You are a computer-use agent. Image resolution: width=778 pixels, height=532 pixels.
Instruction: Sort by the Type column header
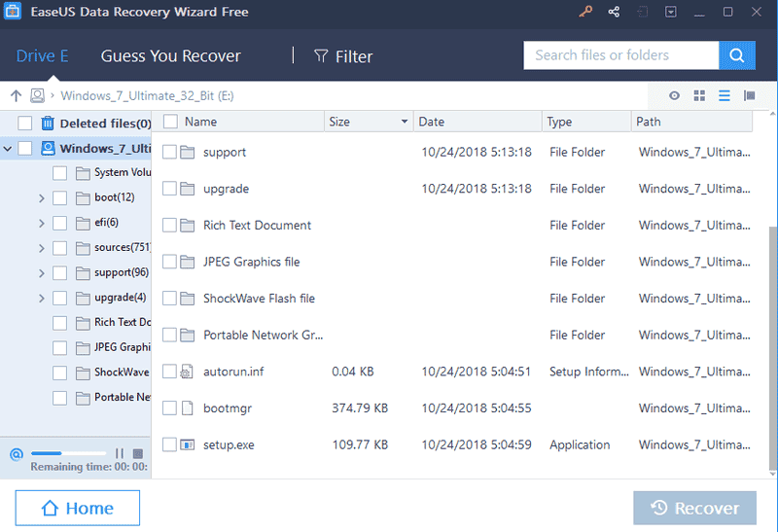point(586,122)
